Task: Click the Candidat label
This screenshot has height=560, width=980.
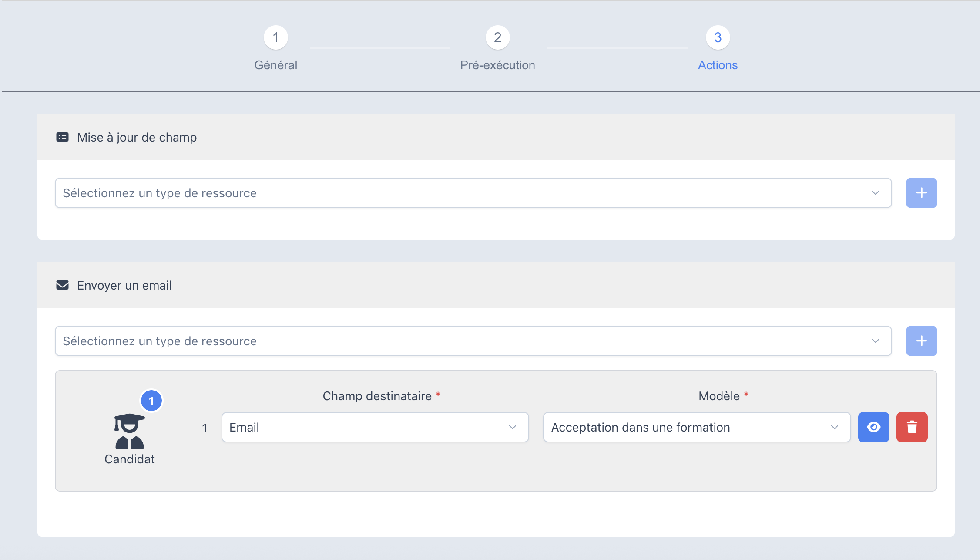Action: [x=129, y=459]
